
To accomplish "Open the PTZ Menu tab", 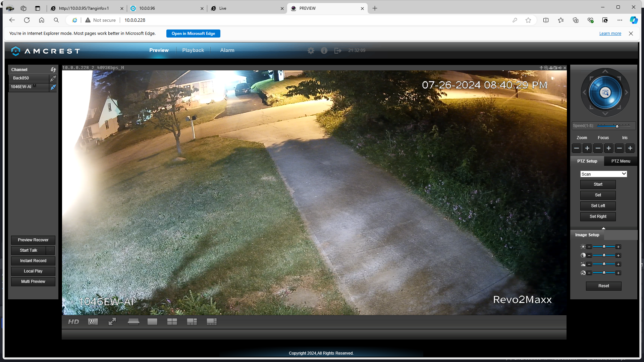I will [x=621, y=161].
